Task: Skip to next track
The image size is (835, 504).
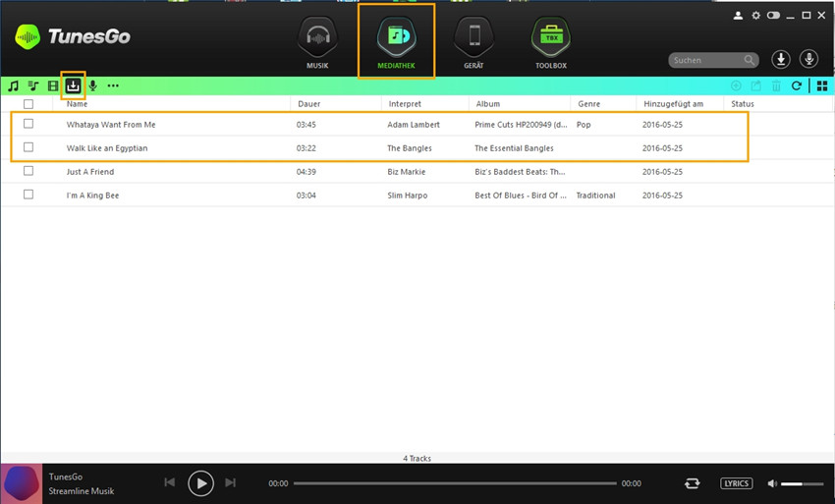Action: (230, 482)
